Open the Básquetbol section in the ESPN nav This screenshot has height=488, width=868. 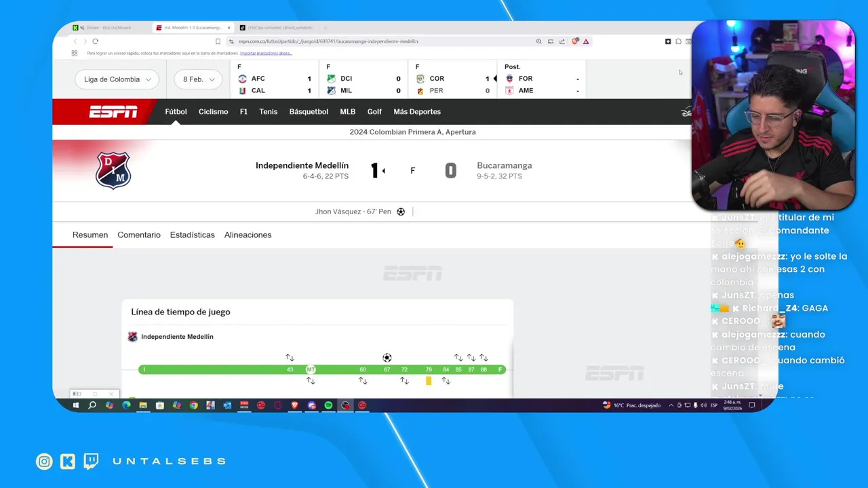(x=309, y=112)
